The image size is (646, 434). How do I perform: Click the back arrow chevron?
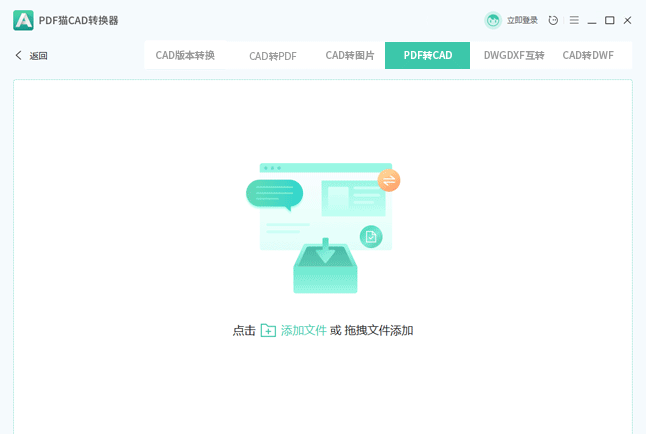18,56
